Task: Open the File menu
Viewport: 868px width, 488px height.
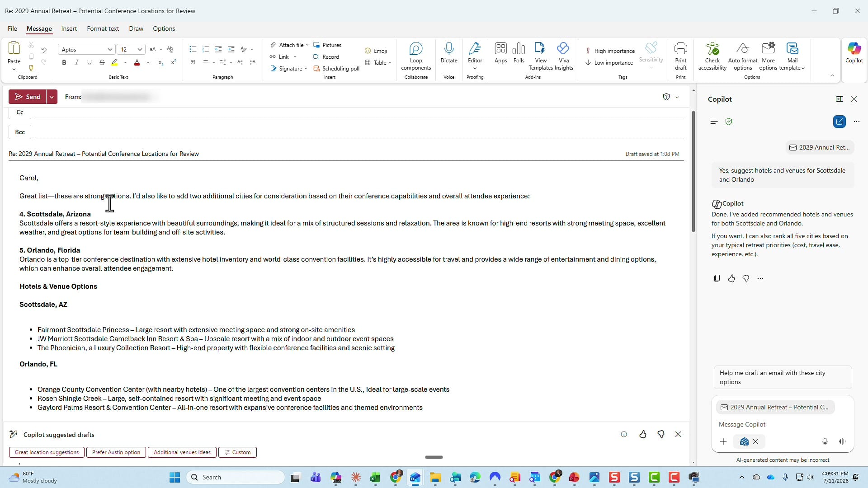Action: (x=12, y=28)
